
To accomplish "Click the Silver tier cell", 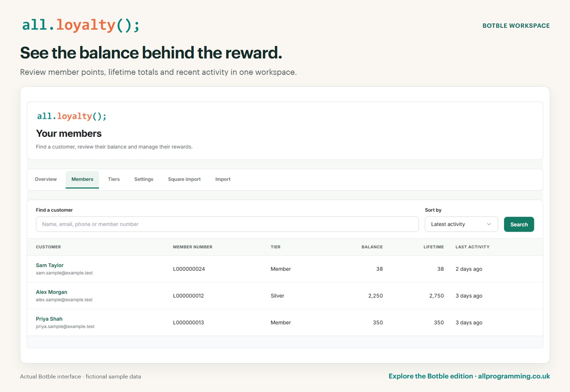I will (x=278, y=296).
